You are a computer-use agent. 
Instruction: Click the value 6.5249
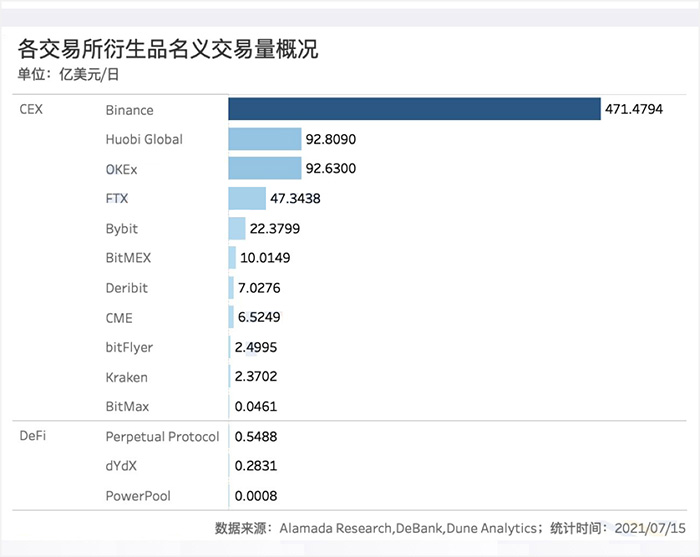coord(259,317)
